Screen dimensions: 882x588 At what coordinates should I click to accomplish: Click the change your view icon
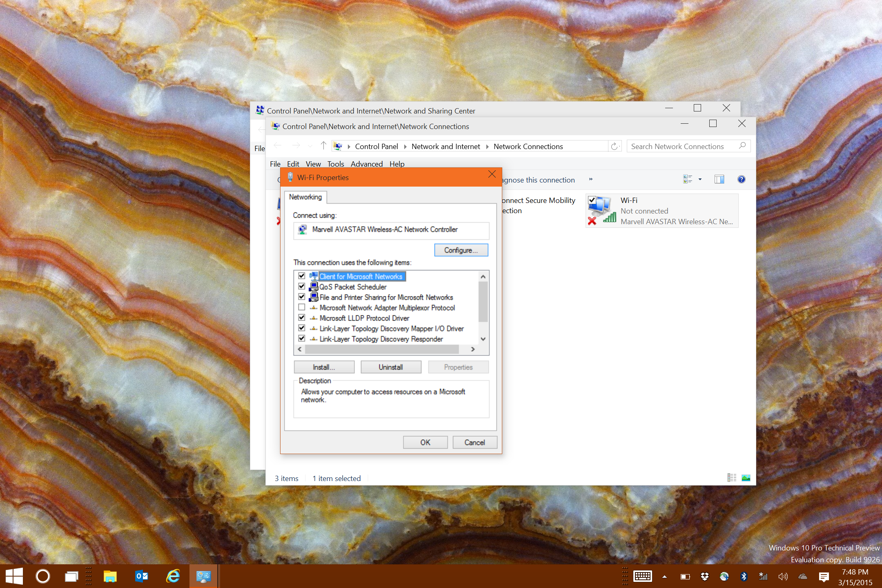point(688,179)
